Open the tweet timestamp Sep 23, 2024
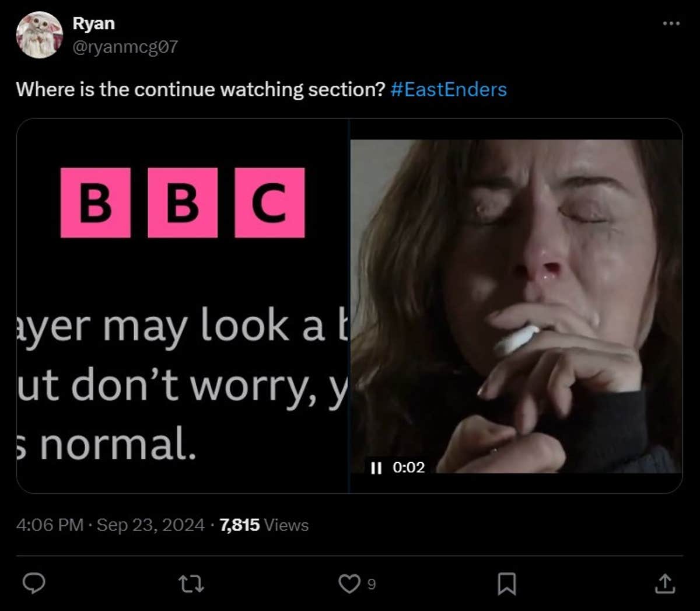 coord(146,525)
